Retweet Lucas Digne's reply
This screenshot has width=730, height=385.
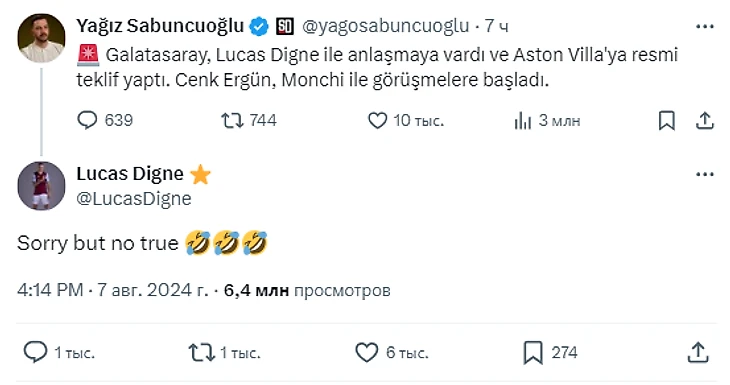click(224, 352)
